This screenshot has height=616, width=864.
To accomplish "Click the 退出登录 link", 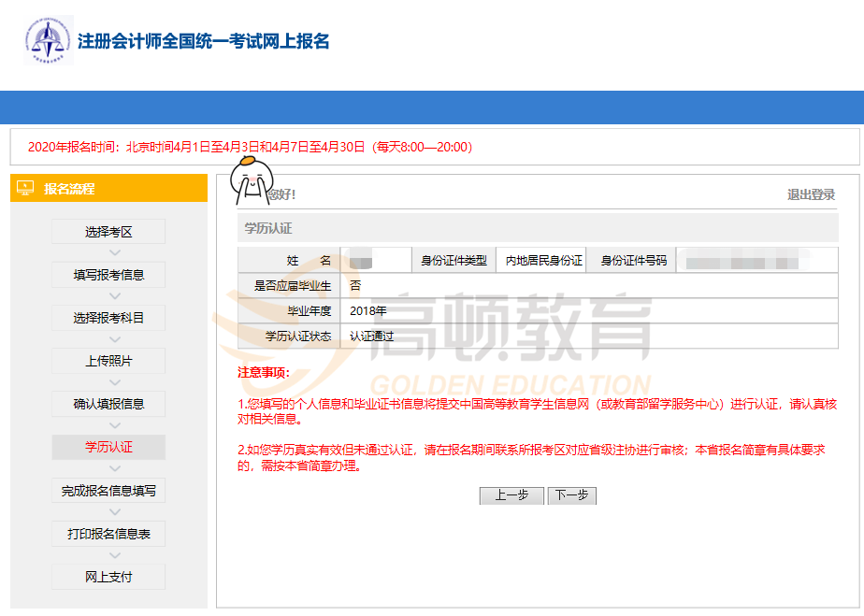I will tap(811, 194).
